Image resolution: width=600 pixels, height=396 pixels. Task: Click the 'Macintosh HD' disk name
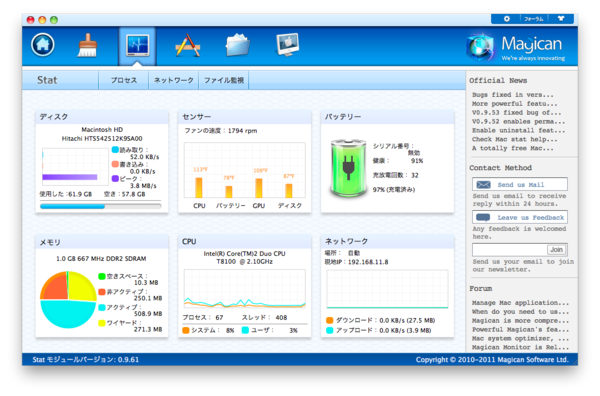click(x=102, y=130)
